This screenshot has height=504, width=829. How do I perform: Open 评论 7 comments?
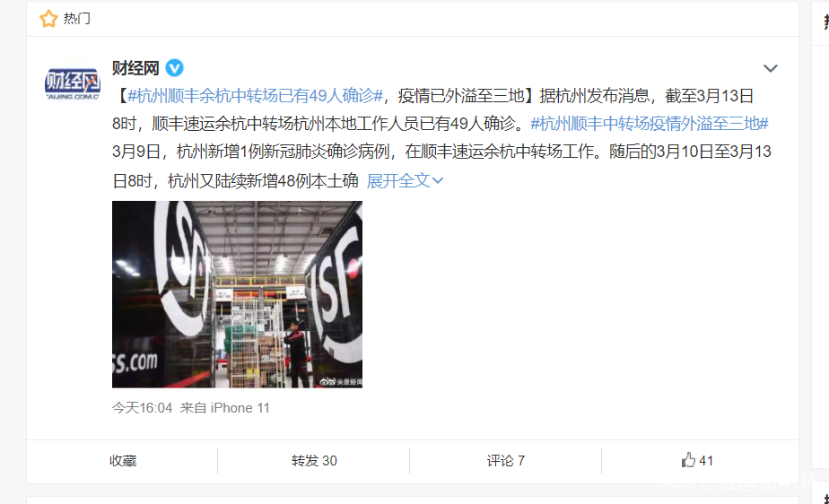(506, 461)
